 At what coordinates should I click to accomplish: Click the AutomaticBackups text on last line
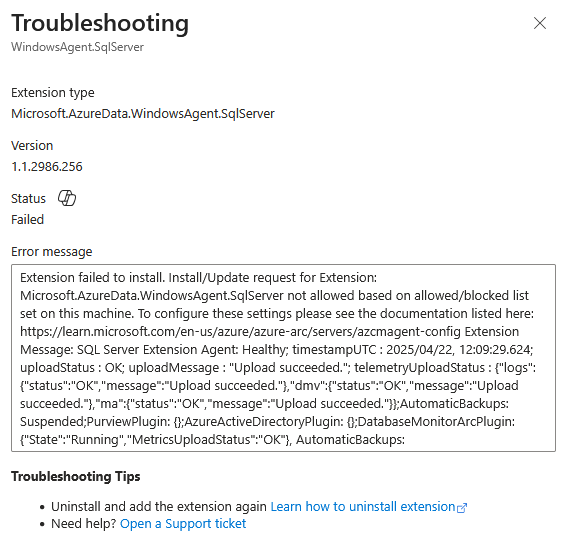pyautogui.click(x=350, y=440)
